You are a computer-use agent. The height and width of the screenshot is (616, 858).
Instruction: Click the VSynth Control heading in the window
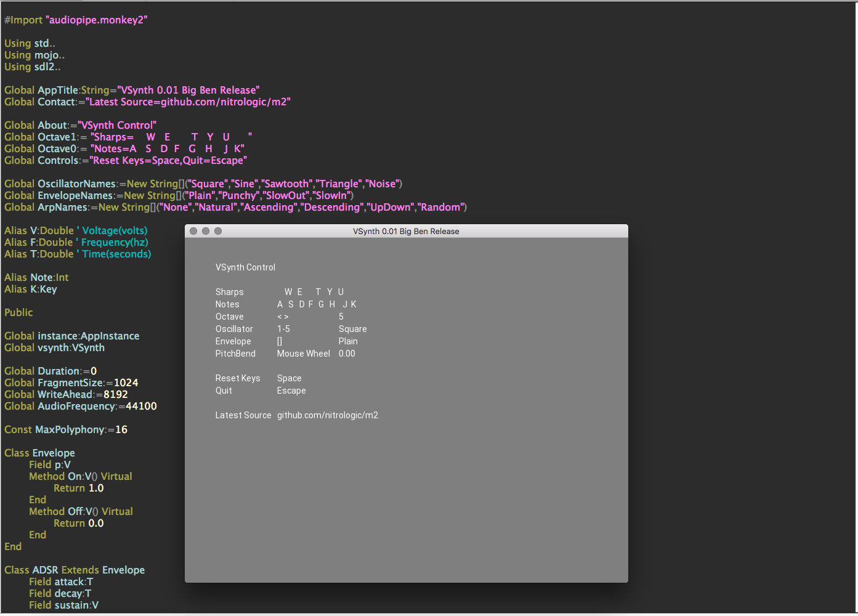tap(245, 267)
